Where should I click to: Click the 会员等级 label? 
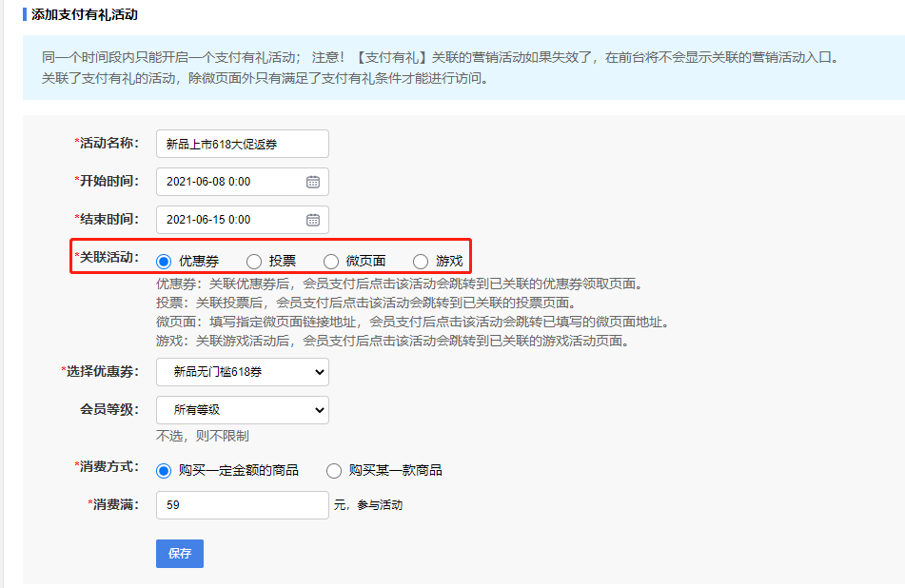pyautogui.click(x=109, y=410)
